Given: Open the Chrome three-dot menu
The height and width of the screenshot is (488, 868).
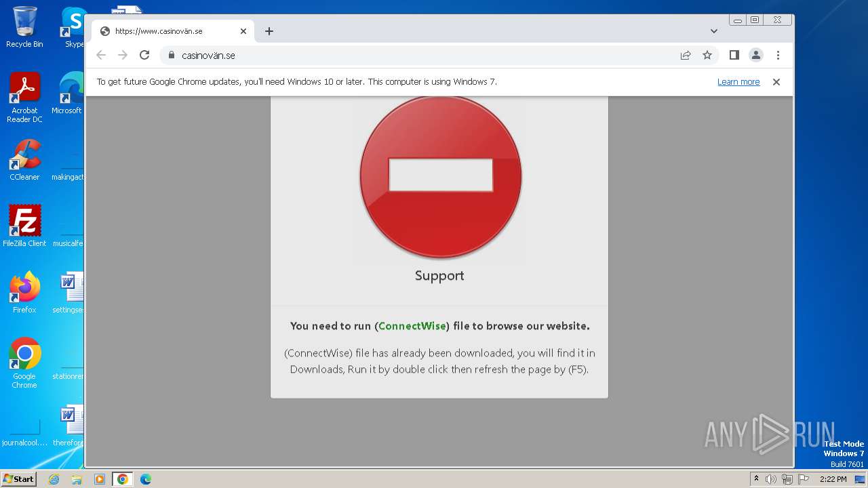Looking at the screenshot, I should click(x=778, y=55).
